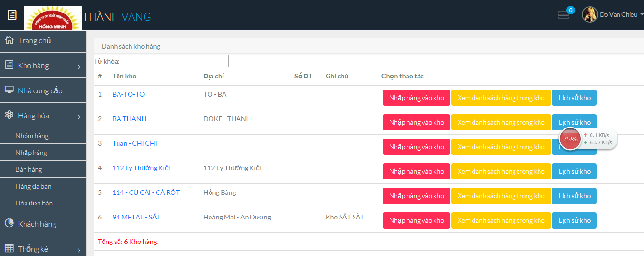
Task: Click the table grid icon beside Thống kê
Action: [9, 249]
